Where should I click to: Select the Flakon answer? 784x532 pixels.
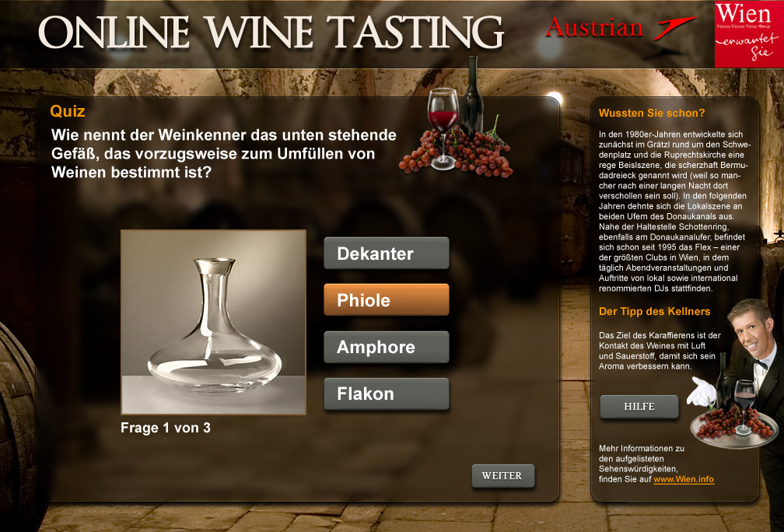(387, 394)
